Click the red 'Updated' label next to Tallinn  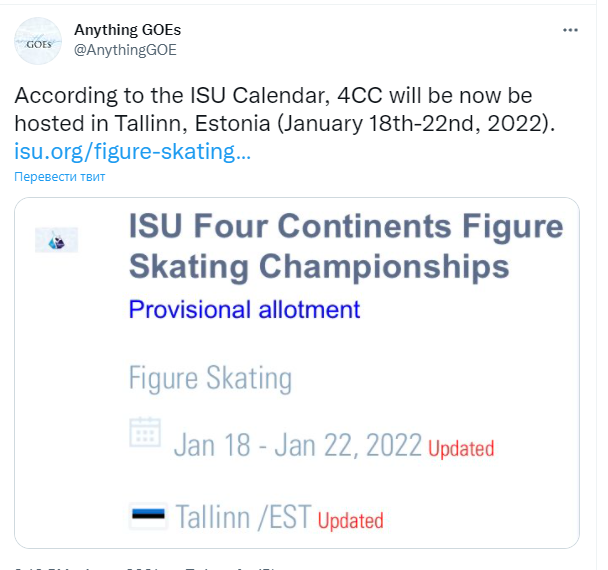(350, 520)
